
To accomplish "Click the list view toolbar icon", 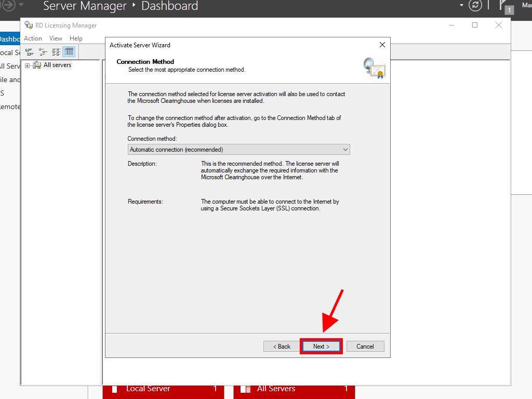I will pos(56,52).
